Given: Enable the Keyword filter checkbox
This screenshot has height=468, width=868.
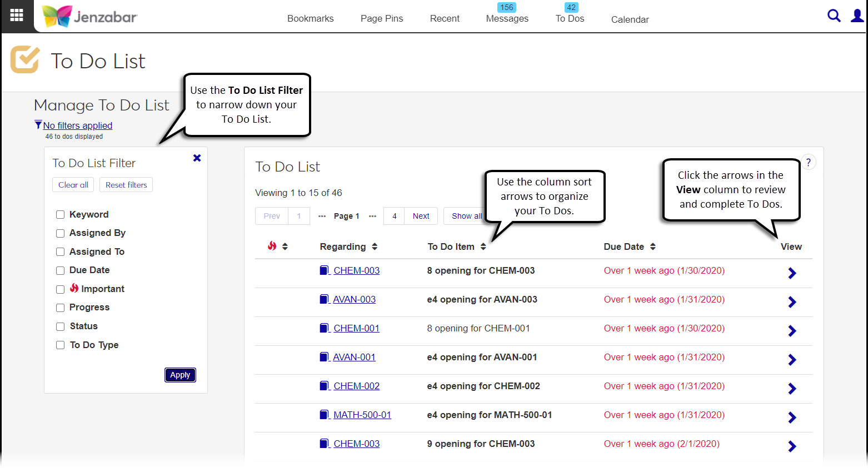Looking at the screenshot, I should [x=61, y=215].
